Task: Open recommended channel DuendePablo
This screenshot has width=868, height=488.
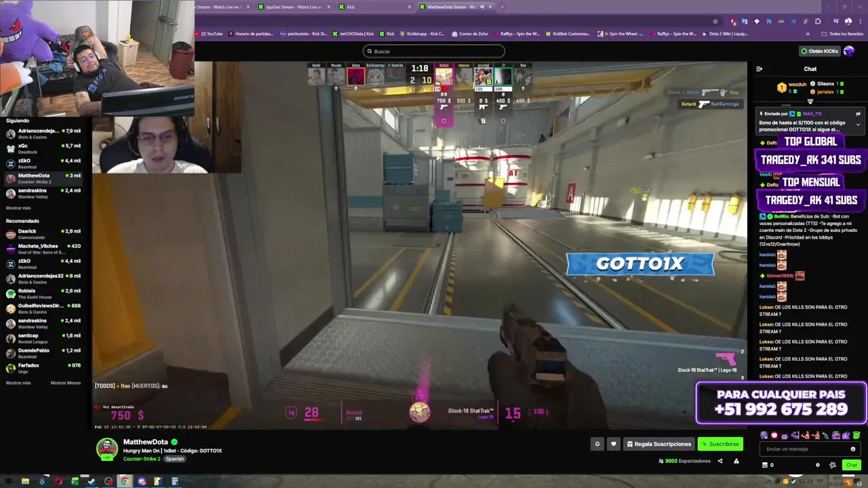Action: (43, 353)
